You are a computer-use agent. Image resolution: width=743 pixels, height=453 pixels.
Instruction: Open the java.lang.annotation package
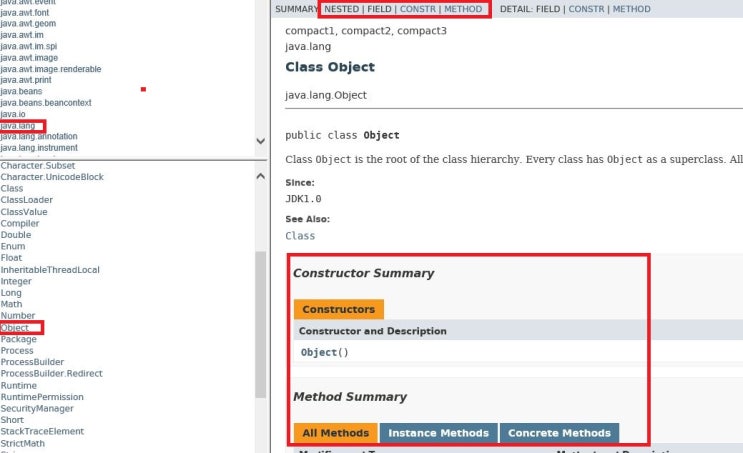click(x=39, y=136)
